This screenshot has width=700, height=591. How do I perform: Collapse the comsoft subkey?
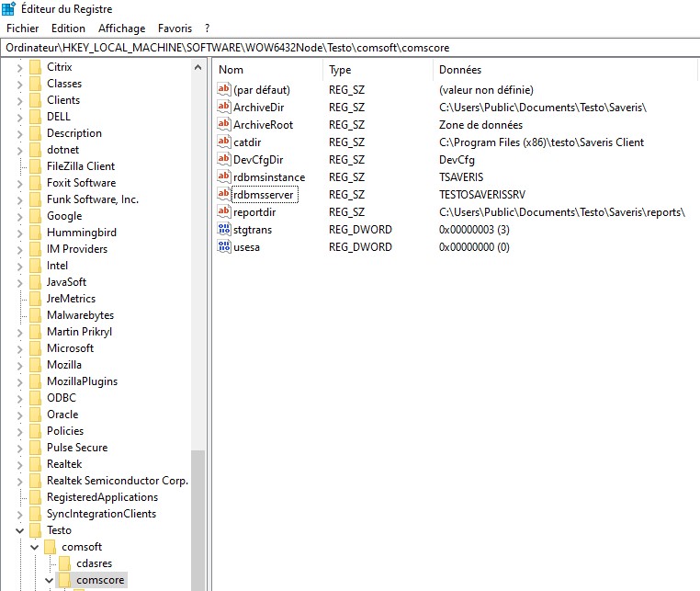(x=35, y=547)
